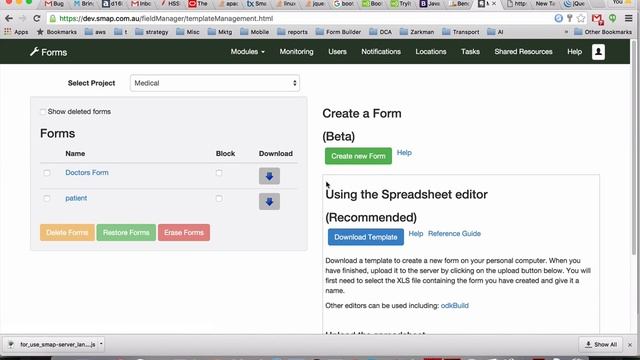The height and width of the screenshot is (360, 640).
Task: Switch to the Bug Gmail tab
Action: [x=55, y=4]
